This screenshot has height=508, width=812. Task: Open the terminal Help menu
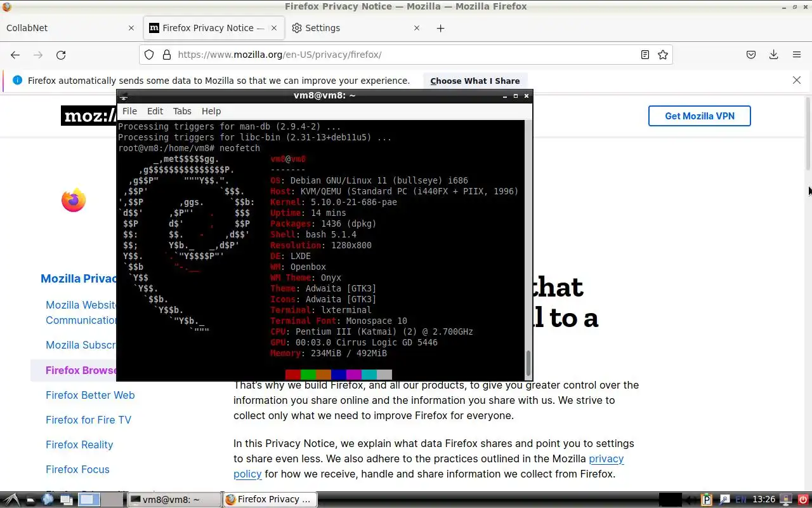point(211,111)
